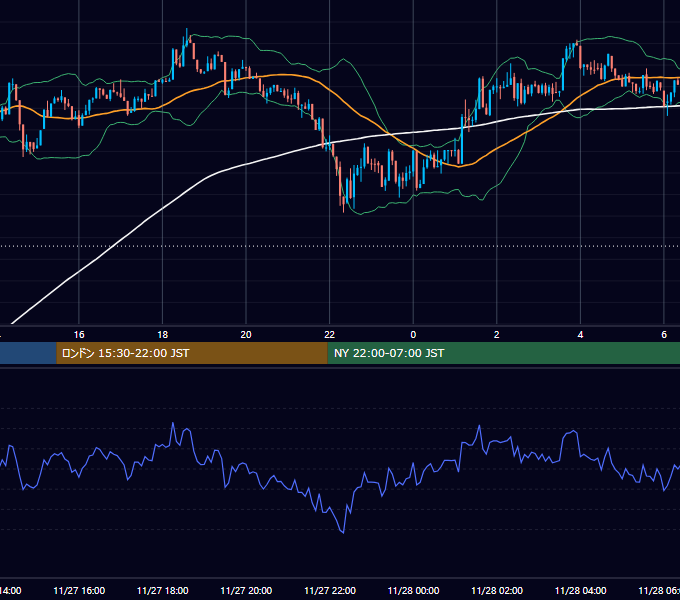The width and height of the screenshot is (680, 600).
Task: Click the 20 hour label on the price chart axis
Action: coord(246,335)
